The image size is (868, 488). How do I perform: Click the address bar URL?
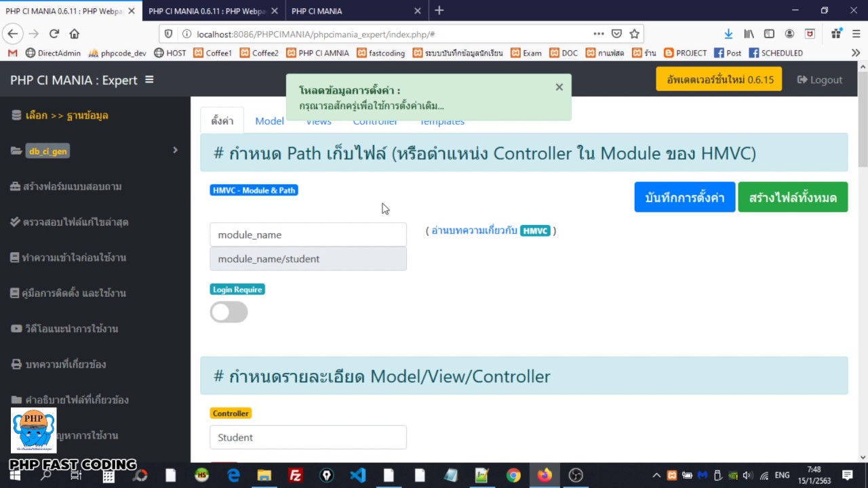click(315, 34)
